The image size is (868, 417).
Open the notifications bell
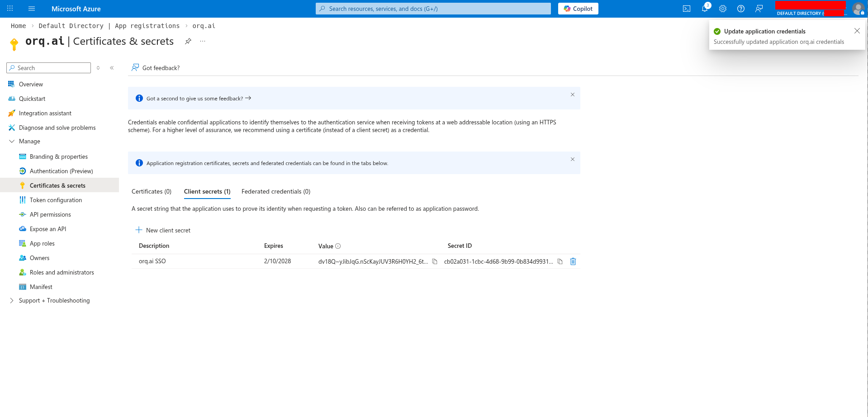pyautogui.click(x=705, y=9)
